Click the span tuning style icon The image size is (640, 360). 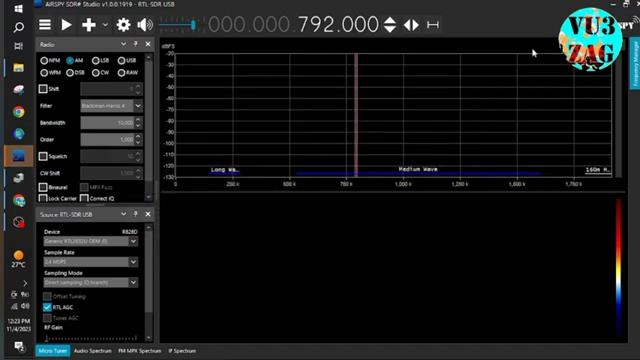(433, 25)
